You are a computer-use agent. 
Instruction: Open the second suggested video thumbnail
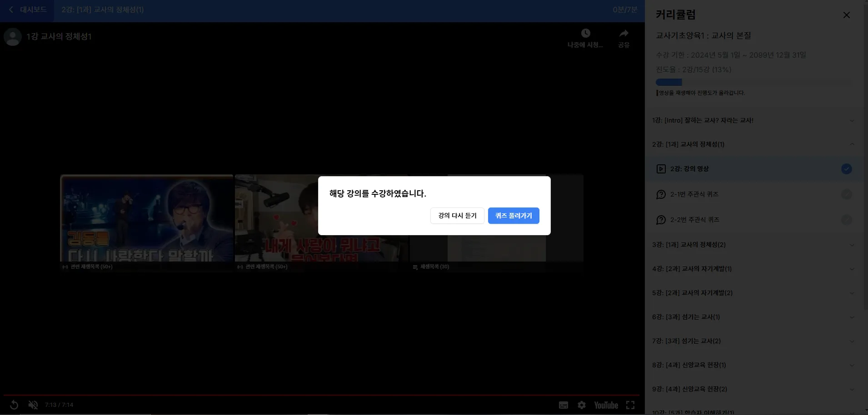[322, 222]
